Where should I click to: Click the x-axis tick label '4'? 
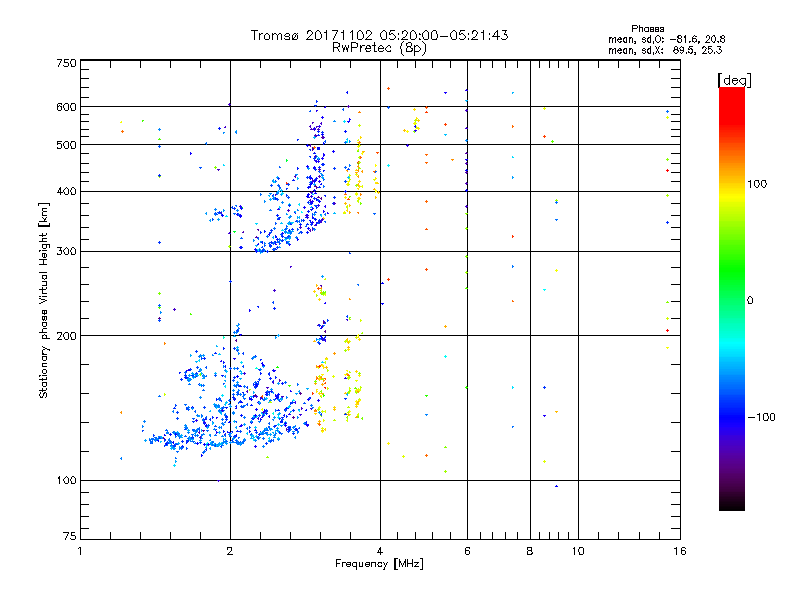(x=380, y=551)
